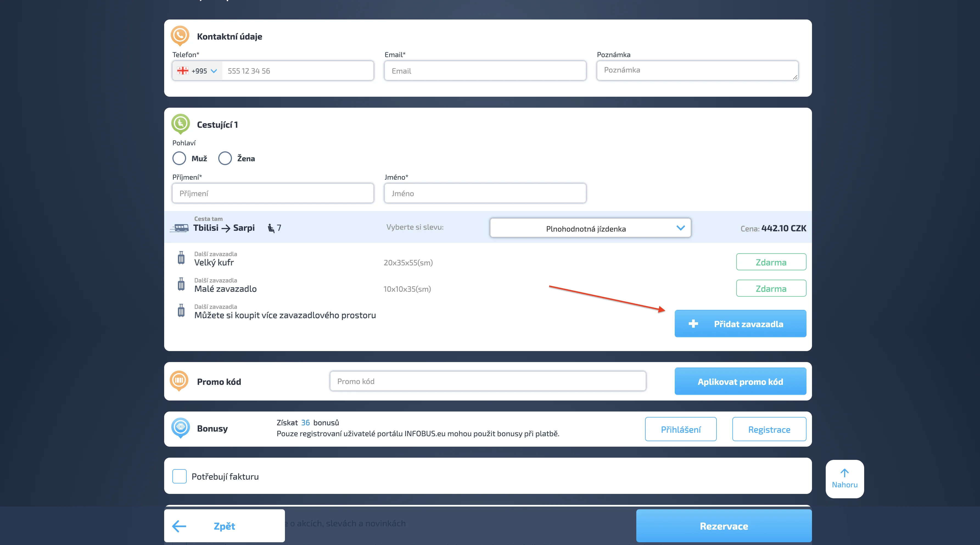
Task: Click the Georgian flag in phone selector
Action: (x=183, y=71)
